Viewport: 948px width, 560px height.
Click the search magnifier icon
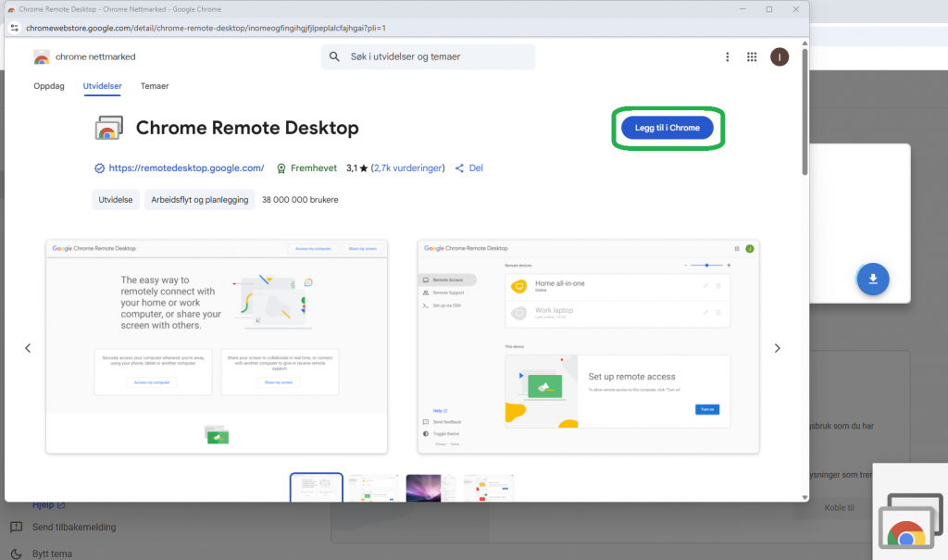click(x=334, y=56)
